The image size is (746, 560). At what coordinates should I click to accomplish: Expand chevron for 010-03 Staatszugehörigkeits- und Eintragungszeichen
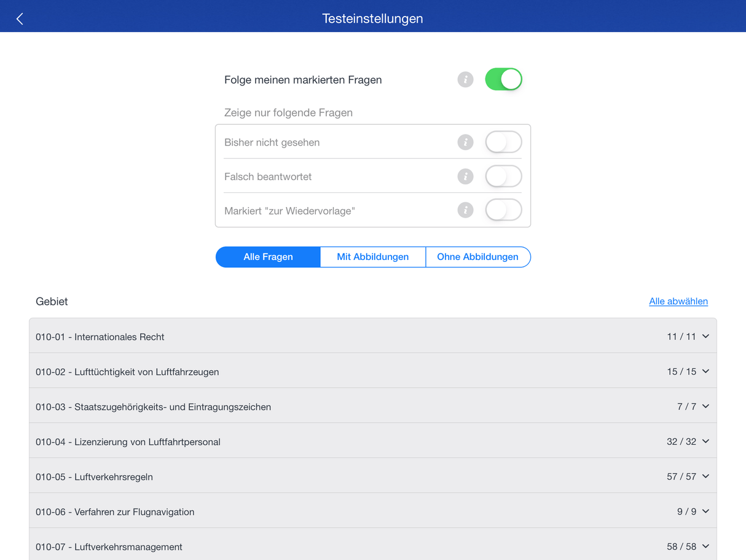click(x=705, y=406)
